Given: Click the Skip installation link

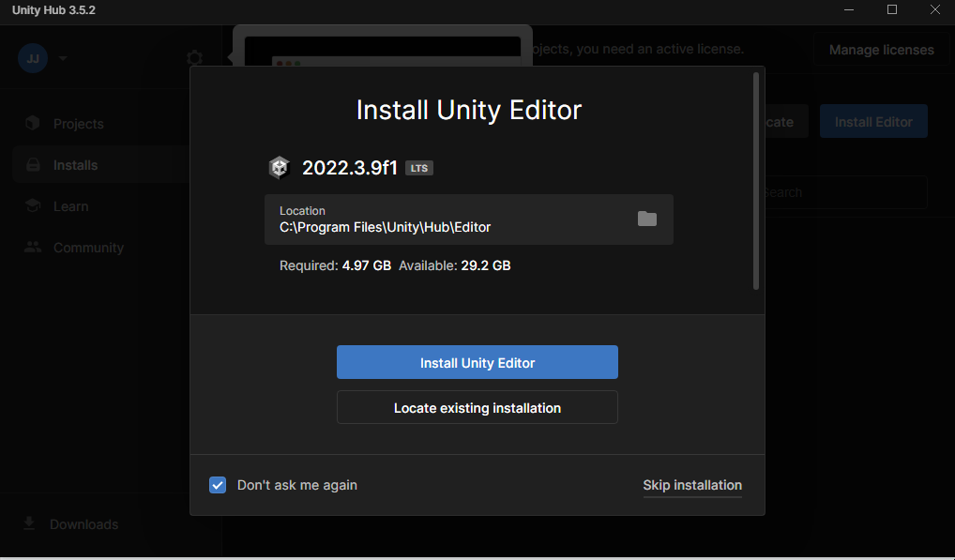Looking at the screenshot, I should pos(692,485).
